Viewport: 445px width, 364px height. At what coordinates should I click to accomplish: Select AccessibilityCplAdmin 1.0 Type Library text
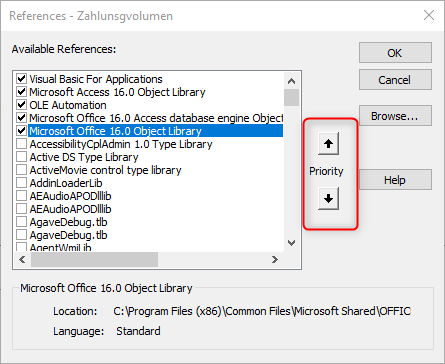click(x=121, y=144)
